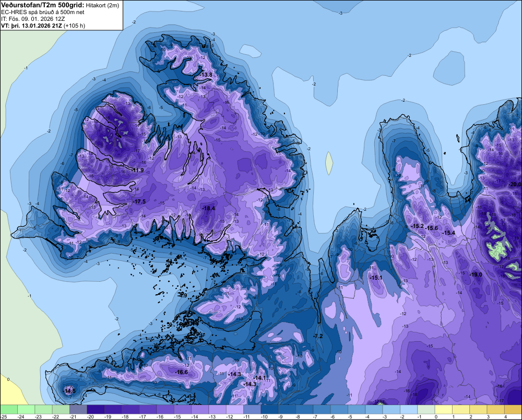Click the legend swatch labeled -13
The width and height of the screenshot is (522, 420).
point(217,410)
